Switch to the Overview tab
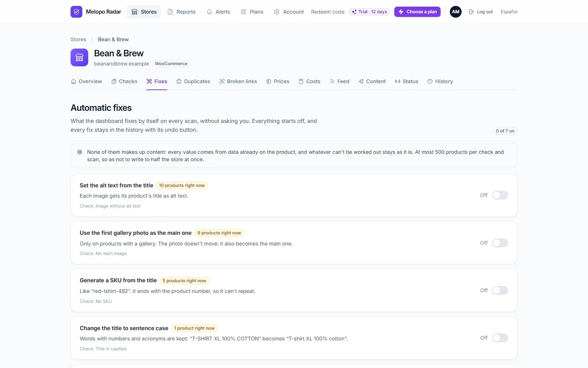 86,81
